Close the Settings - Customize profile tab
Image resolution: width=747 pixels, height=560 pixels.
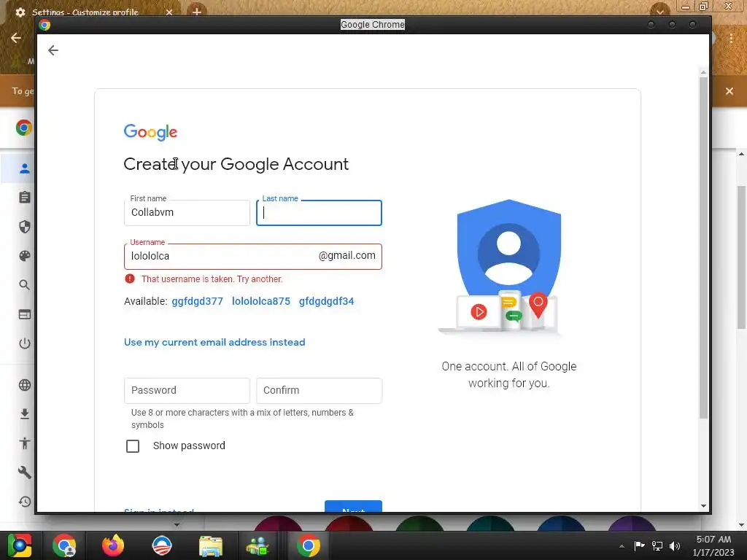coord(169,12)
